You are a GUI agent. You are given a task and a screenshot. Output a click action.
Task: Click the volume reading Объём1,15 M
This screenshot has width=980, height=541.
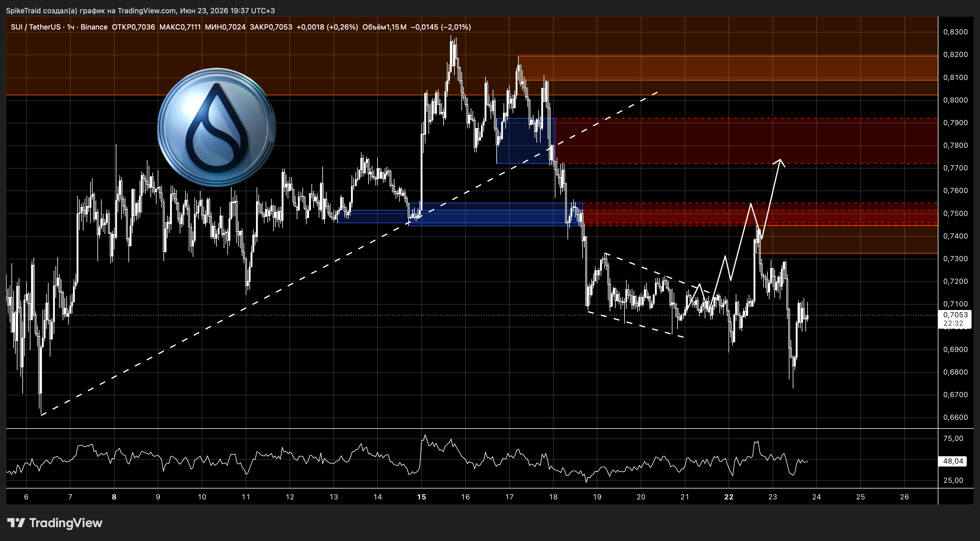coord(384,27)
